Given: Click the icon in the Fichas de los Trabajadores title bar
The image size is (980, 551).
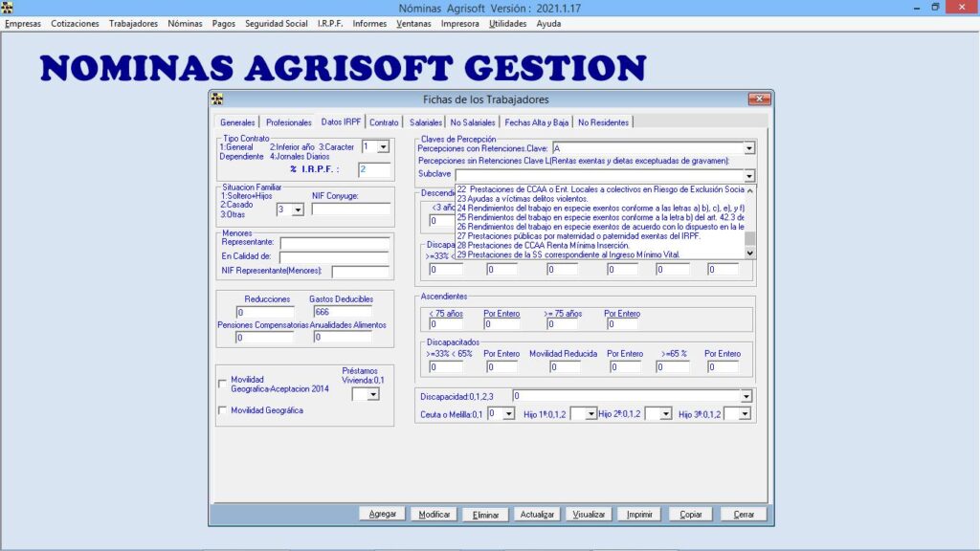Looking at the screenshot, I should pyautogui.click(x=217, y=99).
